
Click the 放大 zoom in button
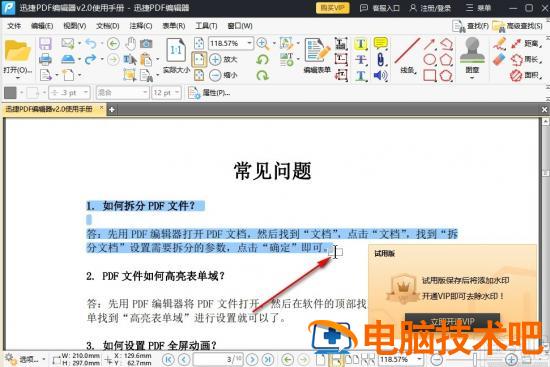223,59
